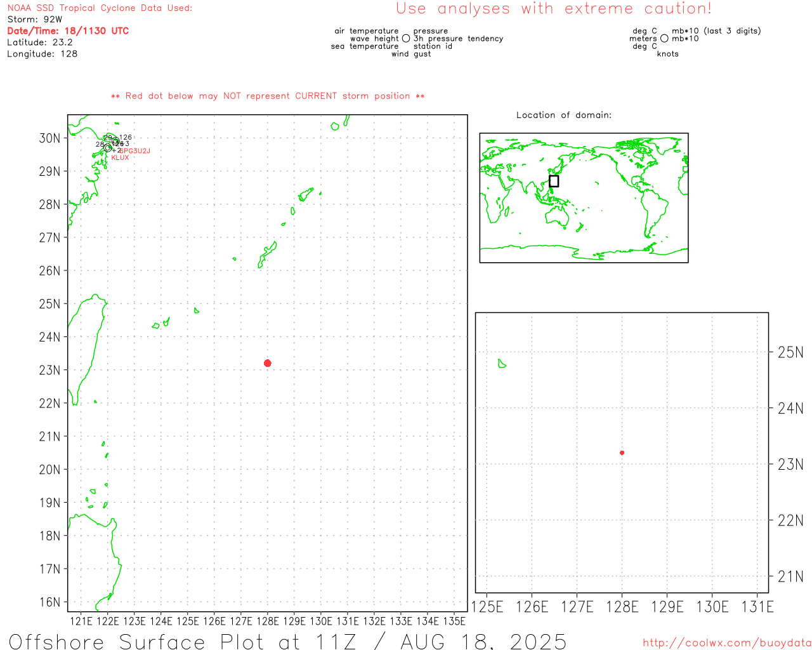Click 'Use analyses with extreme caution!' warning
Image resolution: width=812 pixels, height=650 pixels.
554,9
